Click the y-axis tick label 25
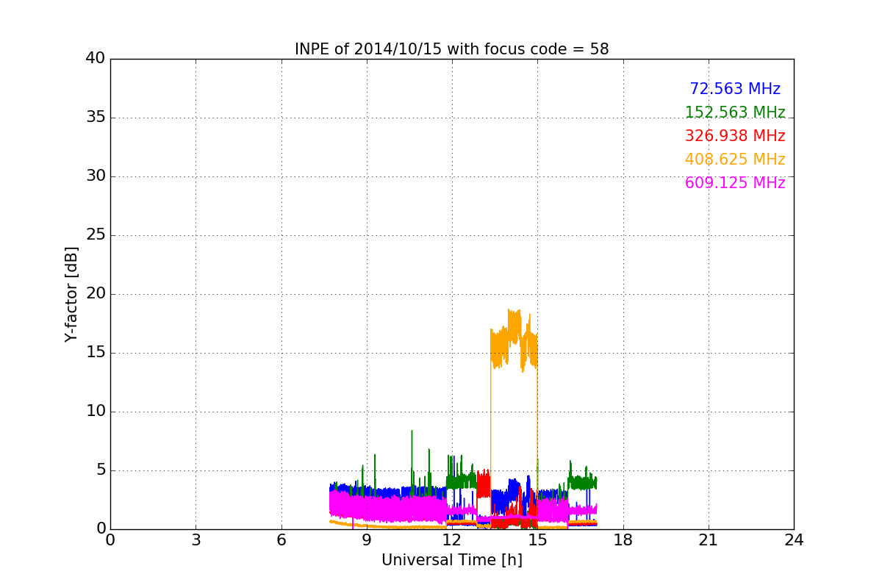 (96, 235)
